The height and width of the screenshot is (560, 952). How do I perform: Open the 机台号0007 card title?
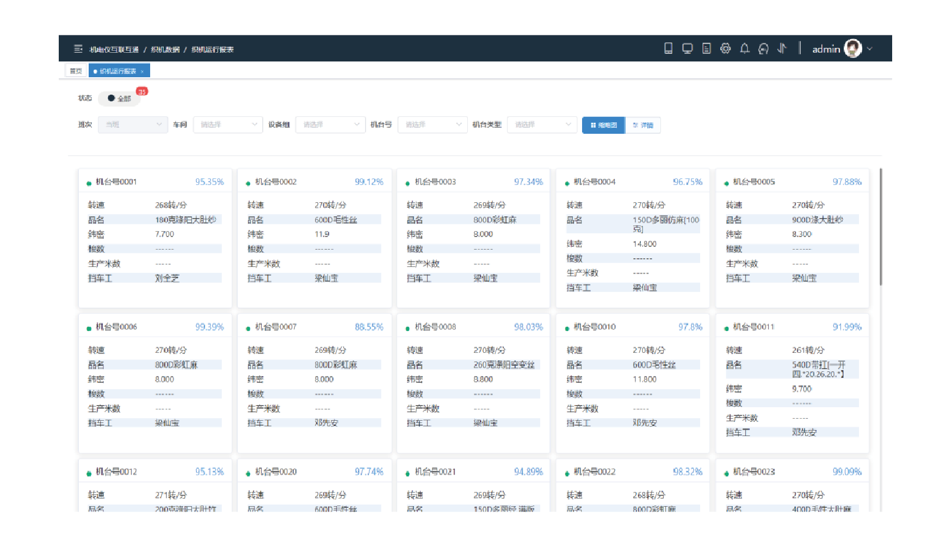coord(276,327)
